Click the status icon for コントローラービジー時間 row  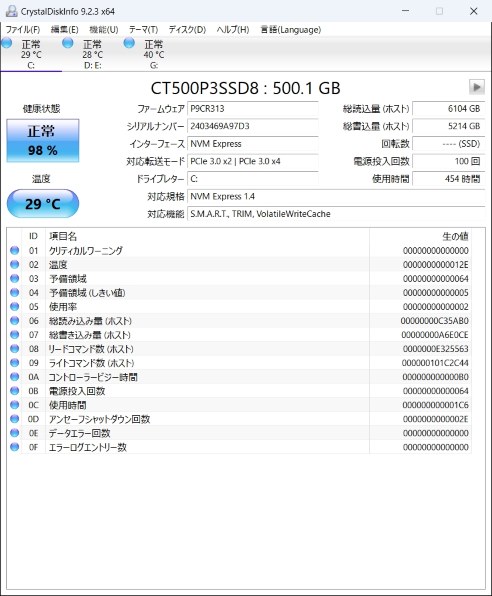pyautogui.click(x=14, y=377)
